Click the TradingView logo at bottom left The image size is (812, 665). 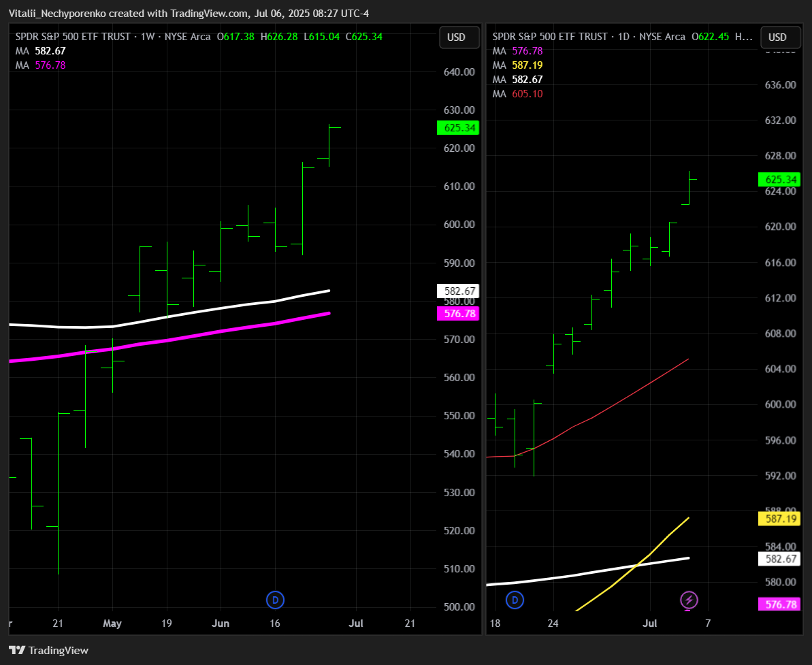49,651
